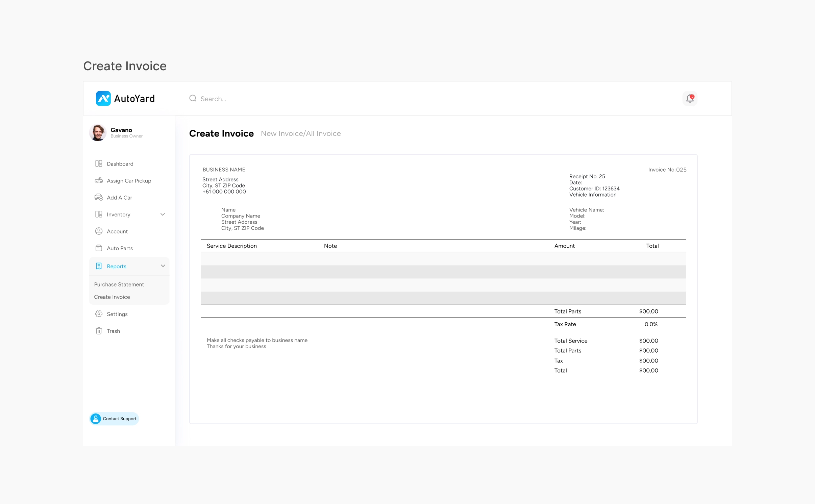Click the Auto Parts box icon

click(99, 248)
